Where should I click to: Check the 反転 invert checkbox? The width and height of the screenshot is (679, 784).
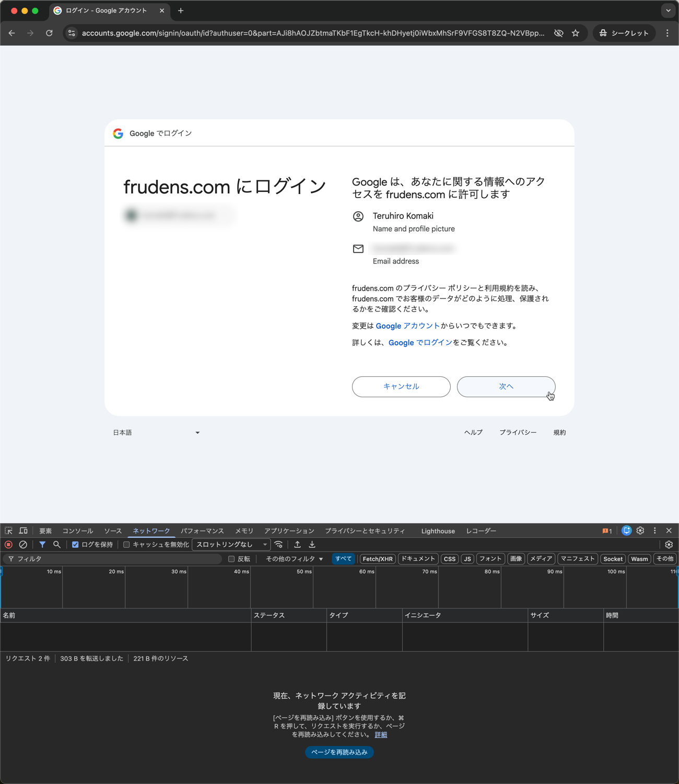click(231, 559)
